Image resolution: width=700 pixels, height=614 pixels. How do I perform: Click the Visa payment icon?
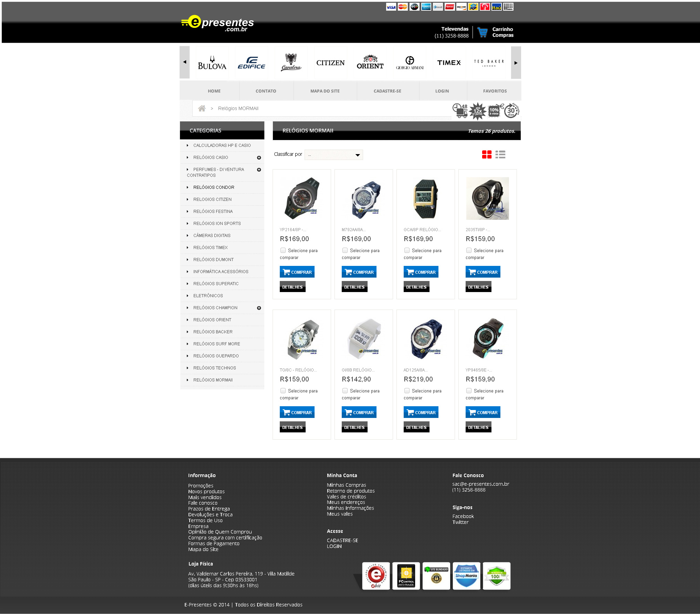[x=391, y=7]
